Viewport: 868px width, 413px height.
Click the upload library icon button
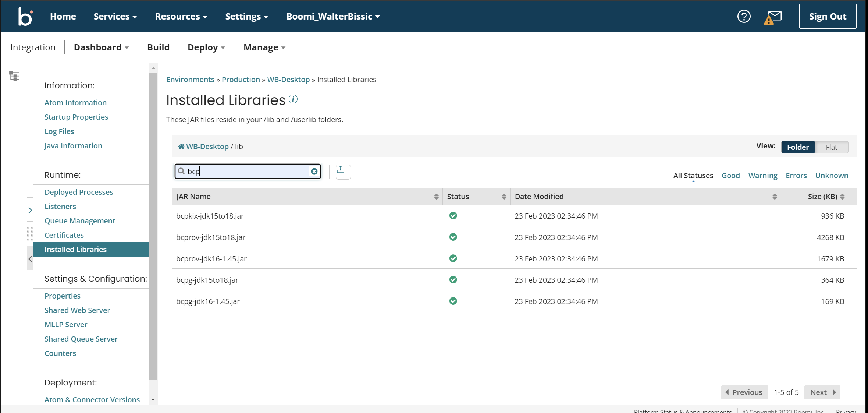(342, 172)
